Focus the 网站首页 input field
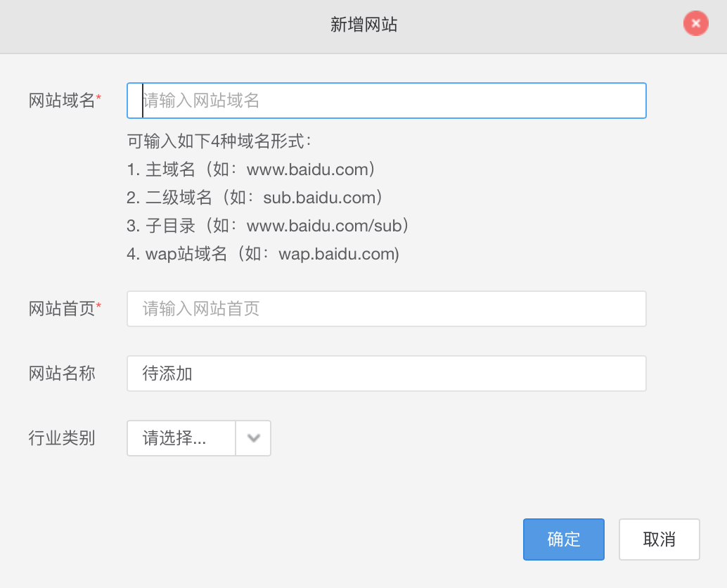The image size is (727, 588). click(x=386, y=309)
